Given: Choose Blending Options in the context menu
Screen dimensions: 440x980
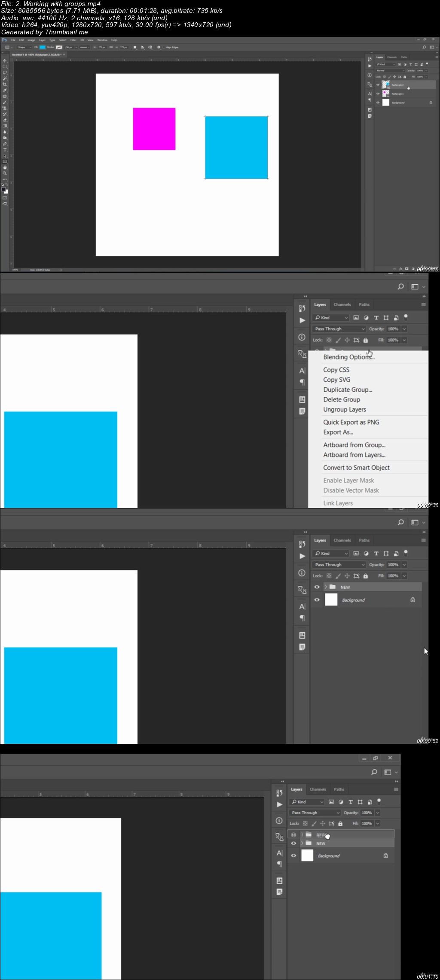Looking at the screenshot, I should [349, 357].
